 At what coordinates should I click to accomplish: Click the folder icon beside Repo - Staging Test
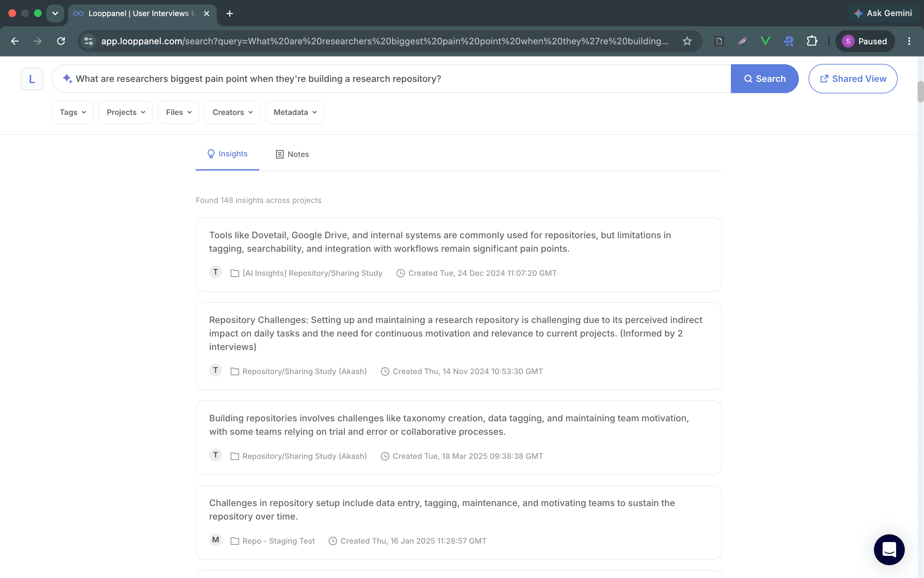[235, 541]
